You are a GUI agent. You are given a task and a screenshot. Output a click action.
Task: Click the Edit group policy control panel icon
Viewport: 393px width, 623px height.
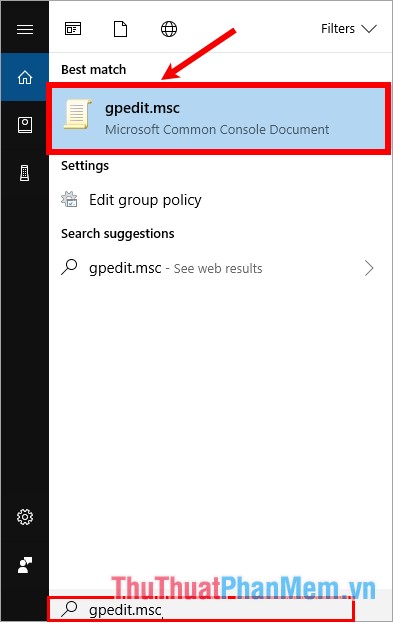click(69, 199)
